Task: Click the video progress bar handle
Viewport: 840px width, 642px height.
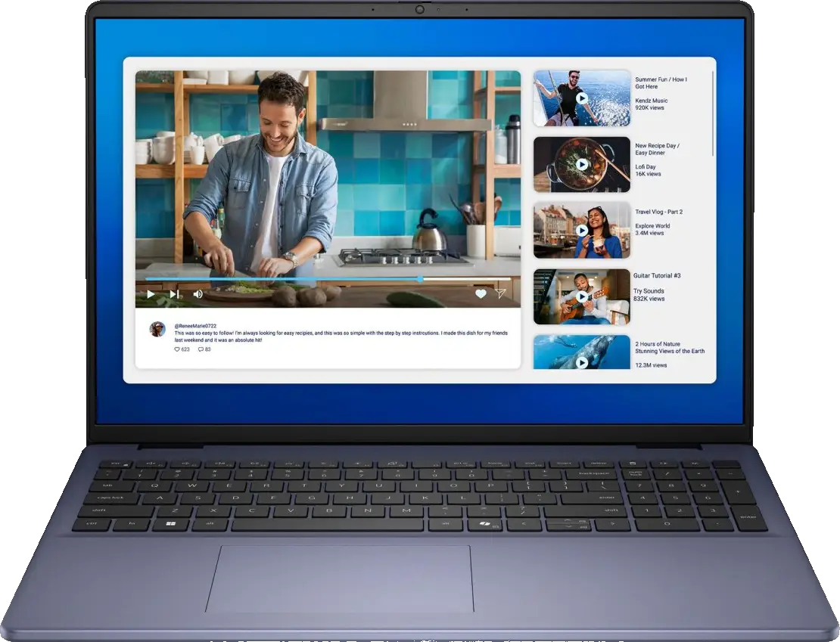Action: (420, 279)
